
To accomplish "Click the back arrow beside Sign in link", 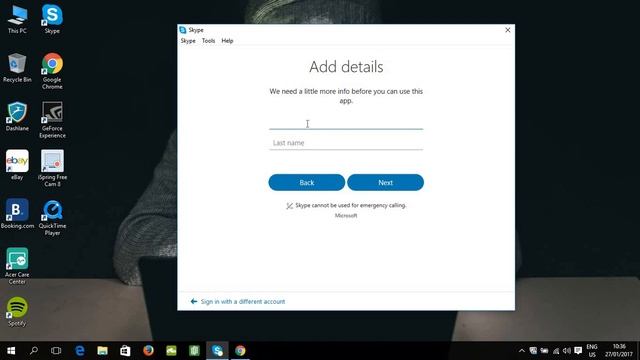I will [x=194, y=302].
